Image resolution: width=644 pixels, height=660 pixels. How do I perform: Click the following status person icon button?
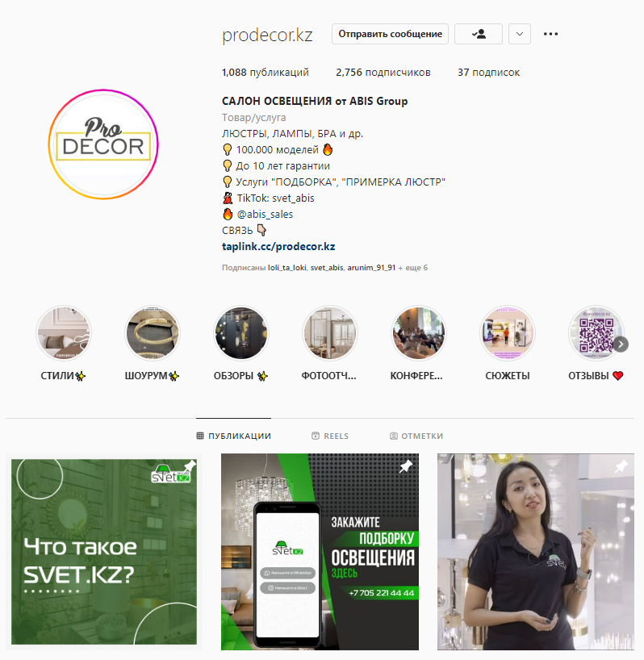click(479, 34)
